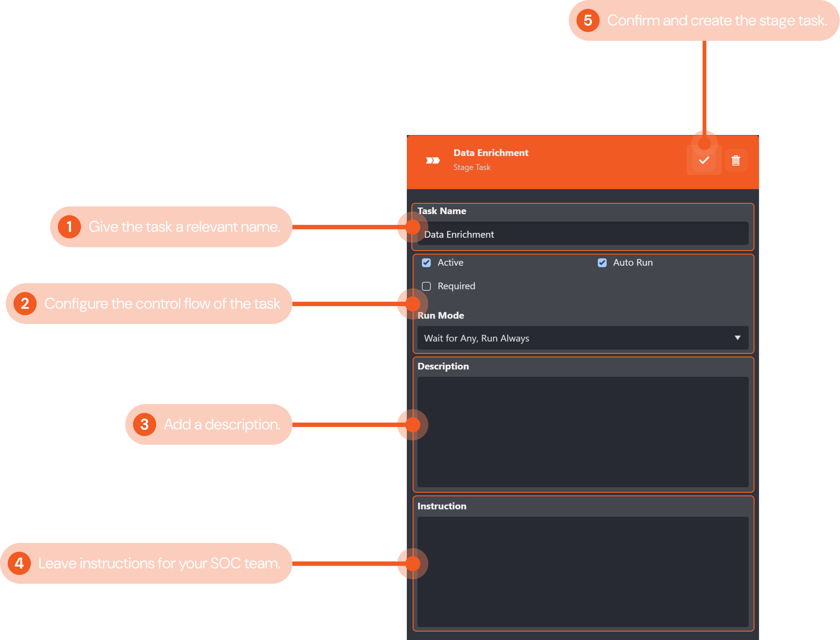
Task: Click the 'Leave instructions for SOC team' callout
Action: coord(159,563)
